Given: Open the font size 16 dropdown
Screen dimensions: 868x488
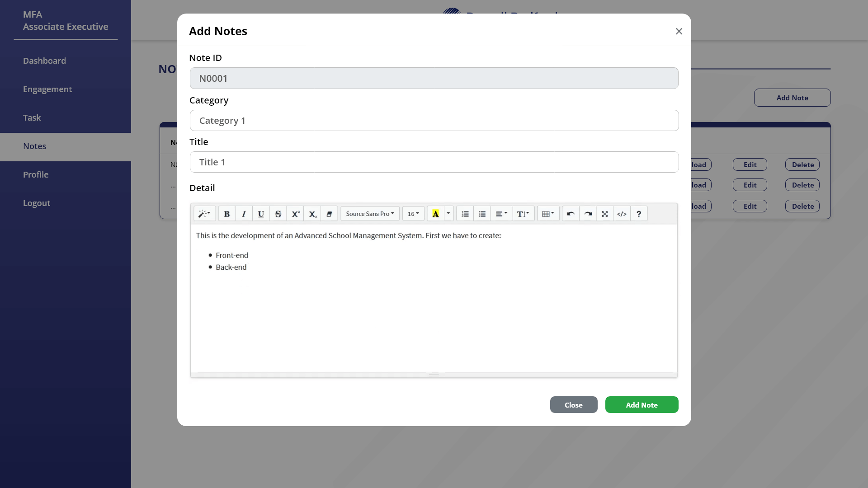Looking at the screenshot, I should coord(413,213).
